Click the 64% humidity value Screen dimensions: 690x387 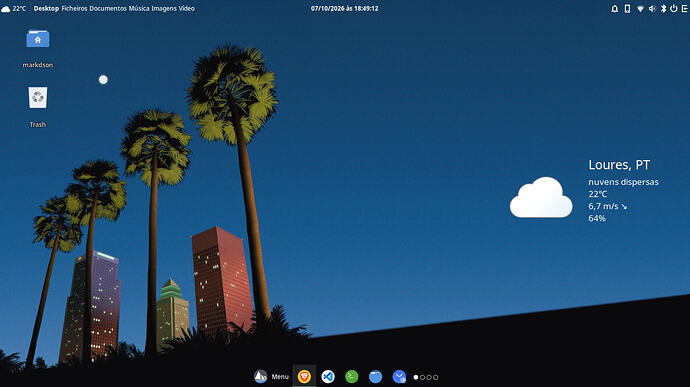coord(597,218)
